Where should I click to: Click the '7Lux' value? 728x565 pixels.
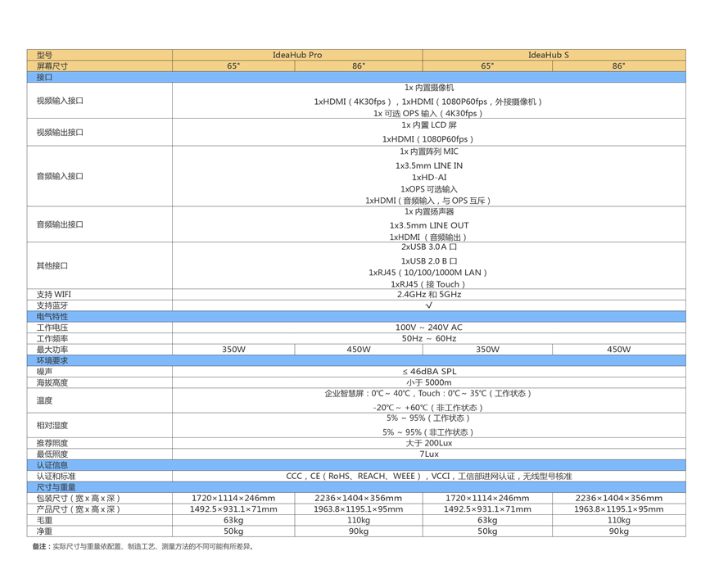tap(429, 454)
